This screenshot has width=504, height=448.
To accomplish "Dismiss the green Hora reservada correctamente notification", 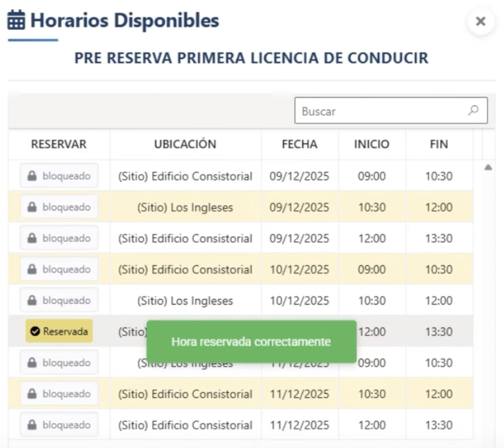I will pos(251,341).
